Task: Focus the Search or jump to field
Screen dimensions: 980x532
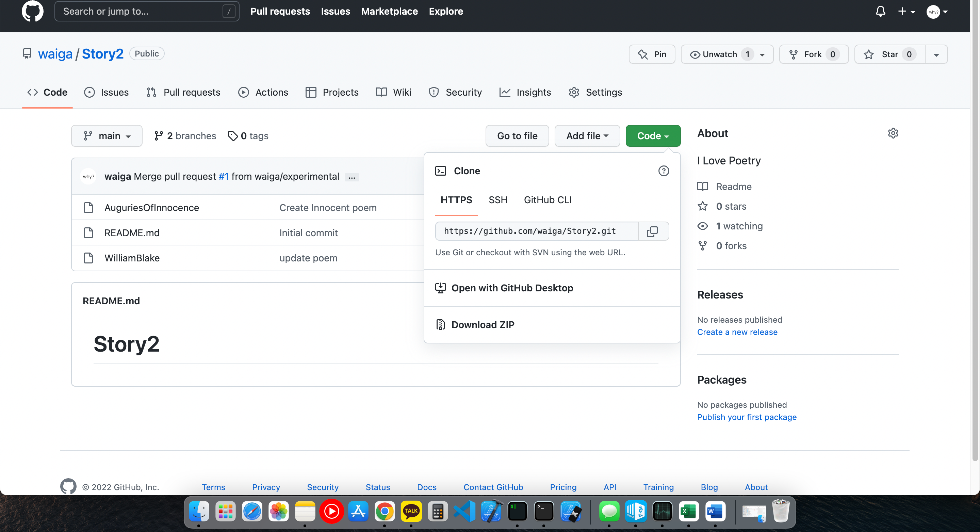Action: pyautogui.click(x=147, y=12)
